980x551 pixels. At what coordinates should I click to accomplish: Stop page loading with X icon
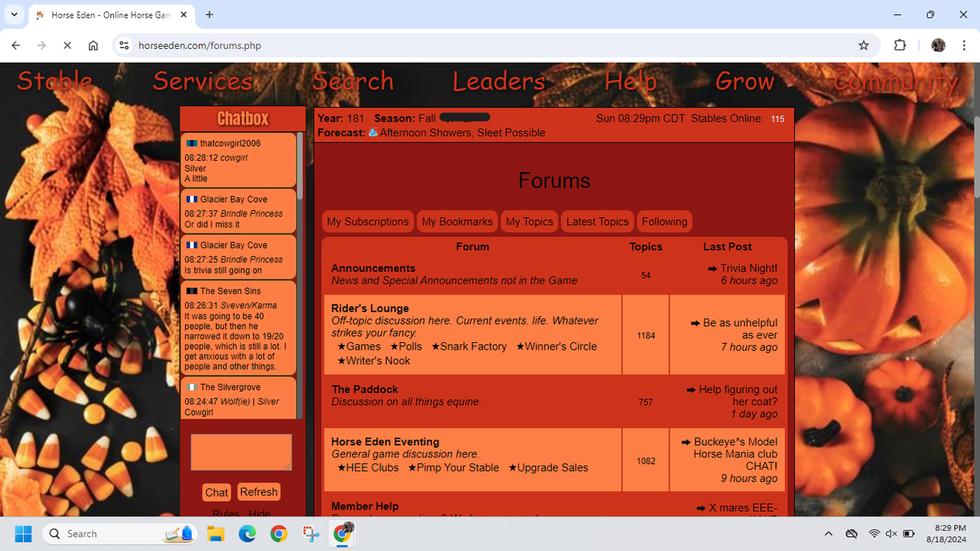tap(67, 45)
